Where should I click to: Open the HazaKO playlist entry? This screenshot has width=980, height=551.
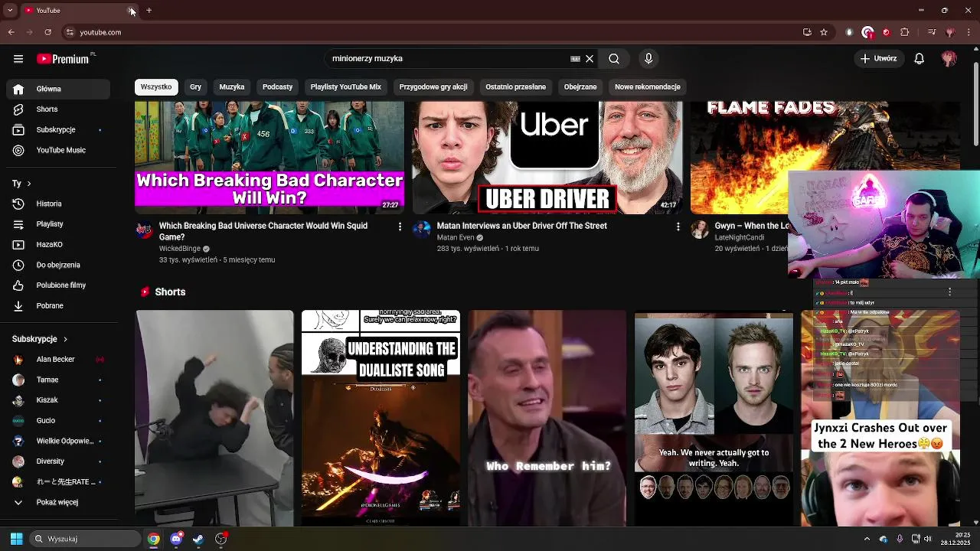coord(58,244)
